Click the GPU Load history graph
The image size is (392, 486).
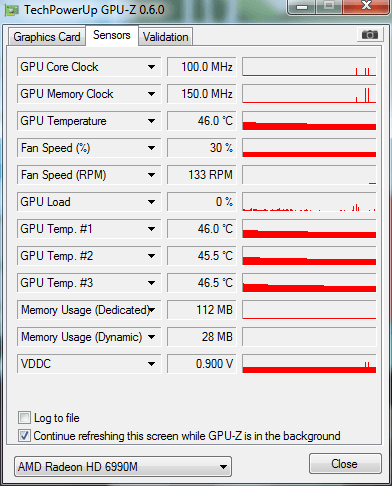309,202
